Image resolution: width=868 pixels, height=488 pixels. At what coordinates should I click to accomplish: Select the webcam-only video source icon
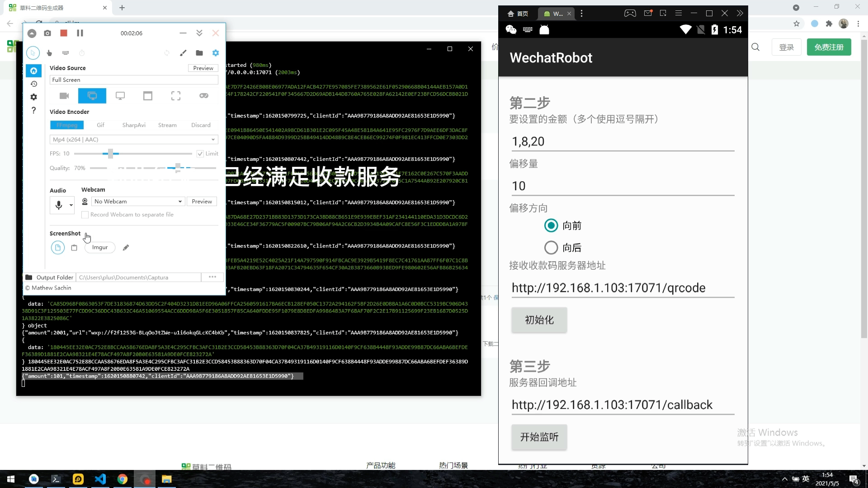pyautogui.click(x=64, y=96)
